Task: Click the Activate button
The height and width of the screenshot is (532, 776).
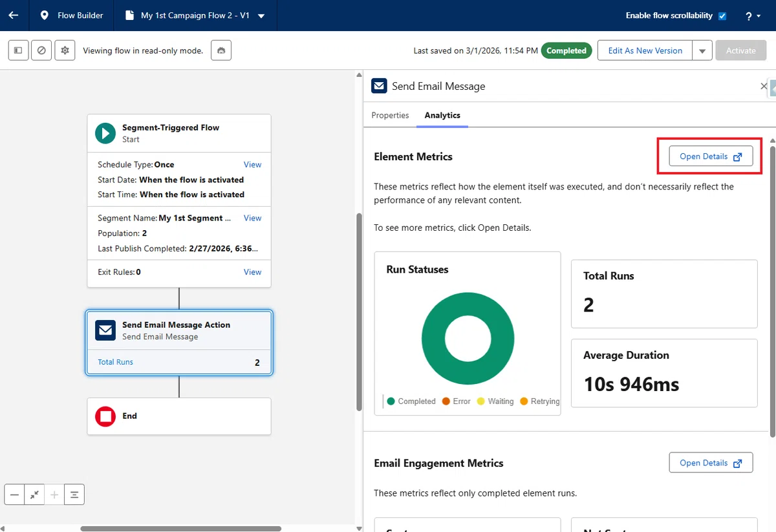Action: pos(741,50)
